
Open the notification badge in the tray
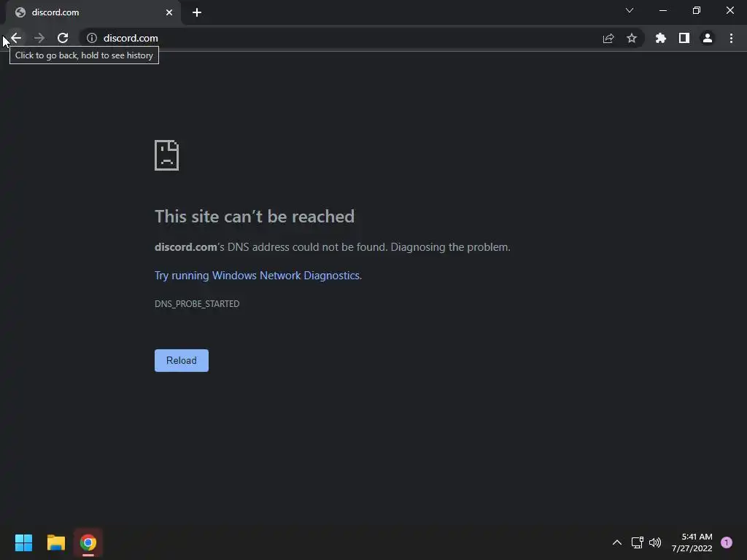[x=727, y=542]
